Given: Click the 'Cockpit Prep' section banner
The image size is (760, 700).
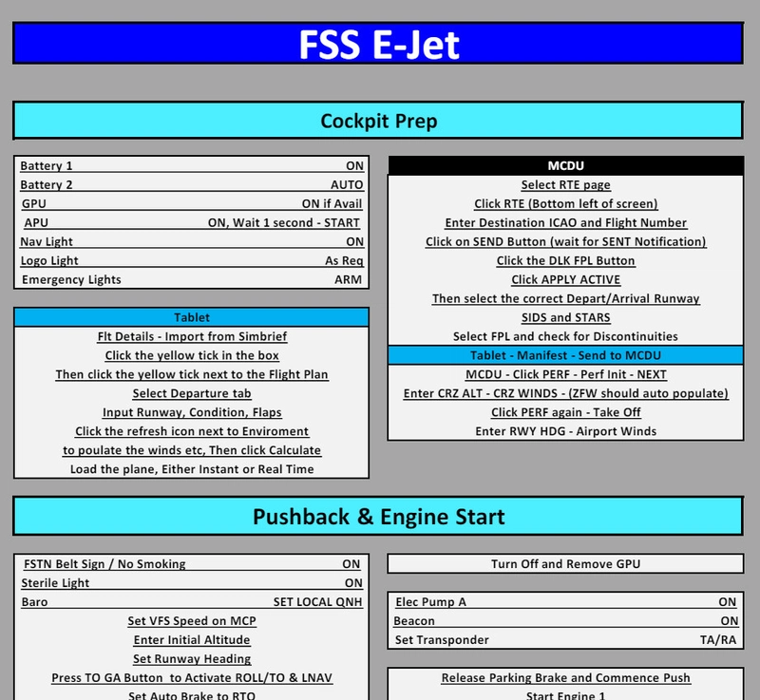Looking at the screenshot, I should [x=379, y=121].
